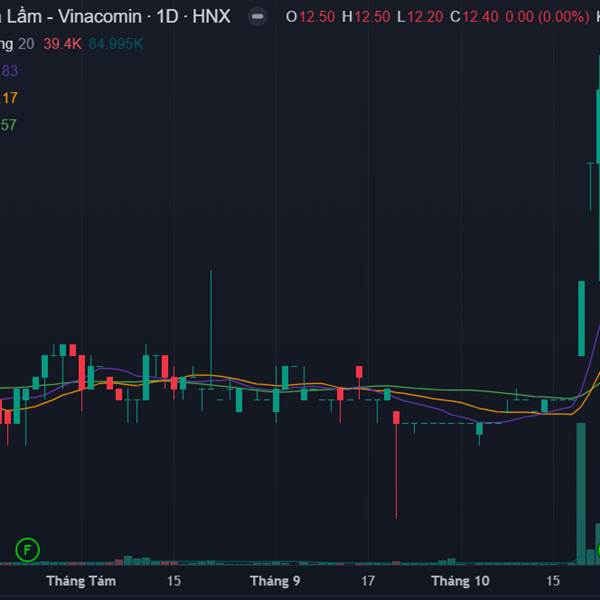The image size is (600, 600).
Task: Click the 17 date axis label
Action: click(368, 581)
